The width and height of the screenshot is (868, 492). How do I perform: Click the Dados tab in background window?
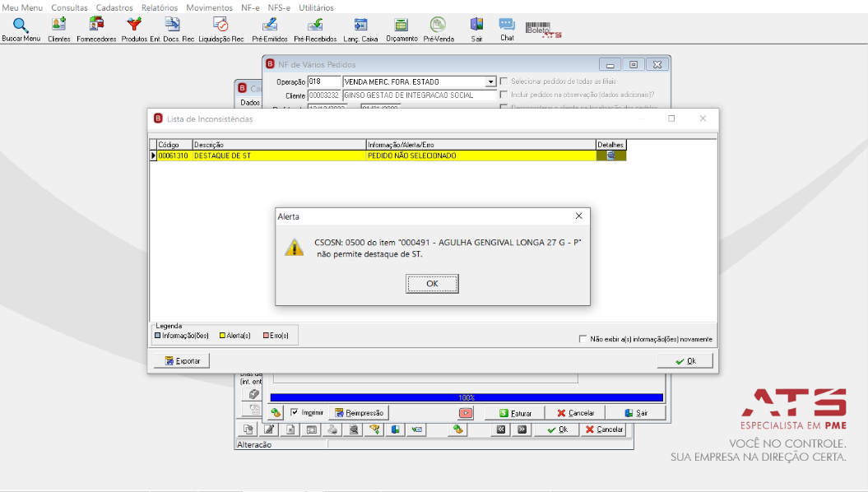pos(250,102)
